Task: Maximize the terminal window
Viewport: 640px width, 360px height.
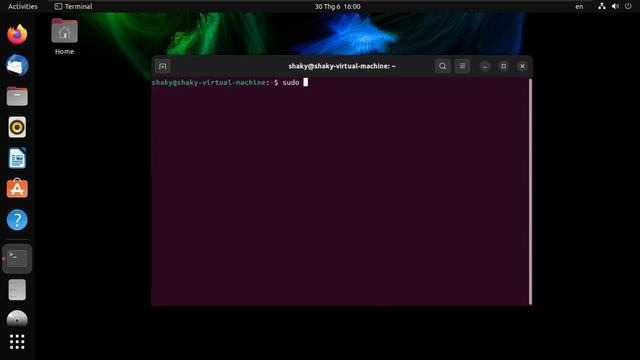Action: tap(503, 66)
